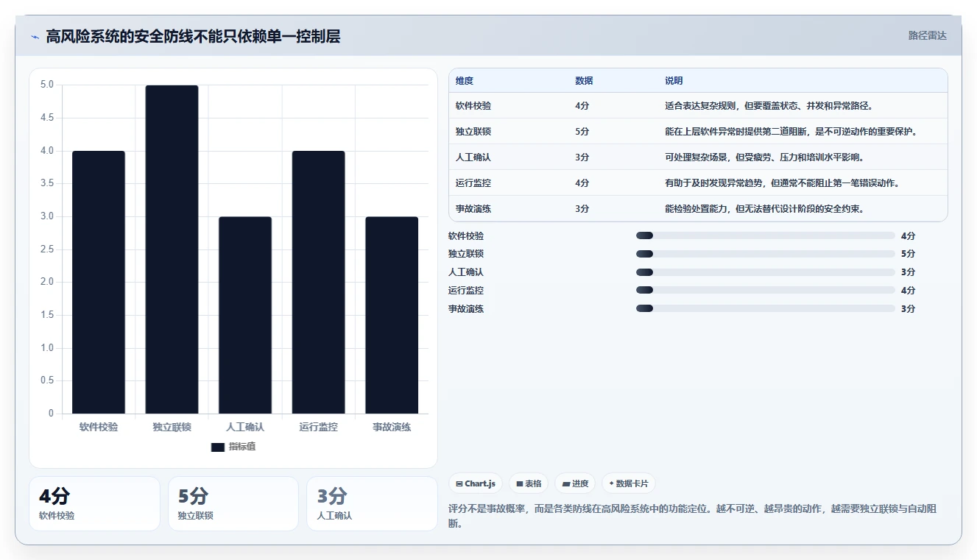Select the Chart.js tag chip
The width and height of the screenshot is (977, 560).
pos(476,483)
